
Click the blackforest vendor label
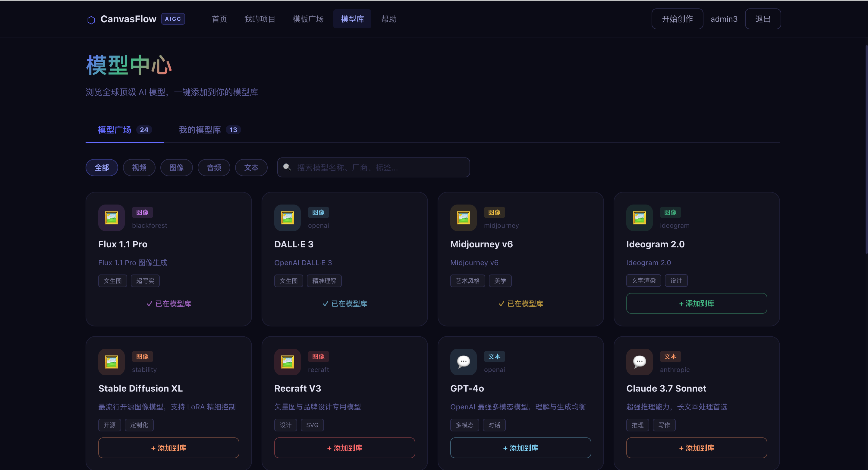coord(149,225)
